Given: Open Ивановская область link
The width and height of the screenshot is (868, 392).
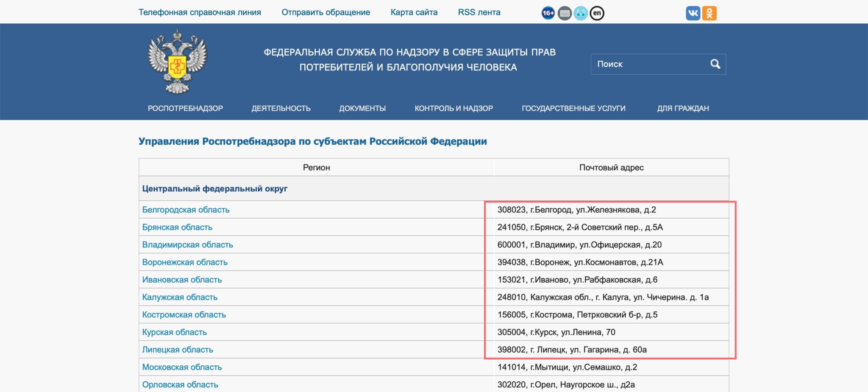Looking at the screenshot, I should 182,280.
